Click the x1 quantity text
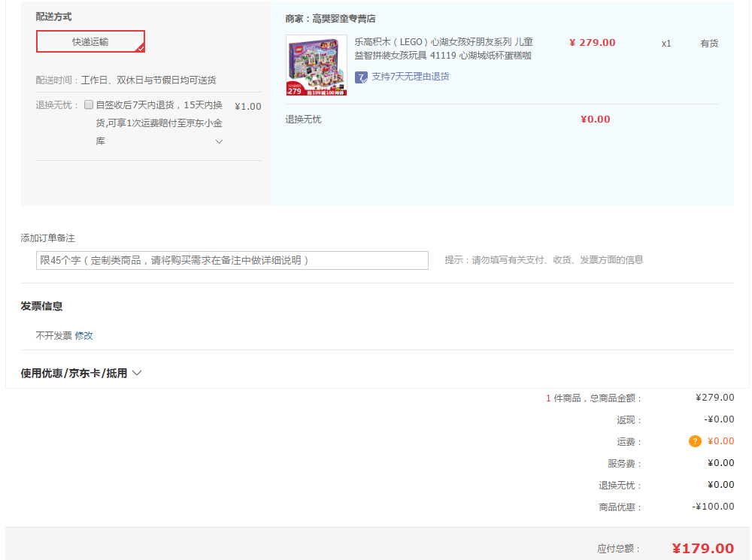This screenshot has height=560, width=752. point(666,44)
